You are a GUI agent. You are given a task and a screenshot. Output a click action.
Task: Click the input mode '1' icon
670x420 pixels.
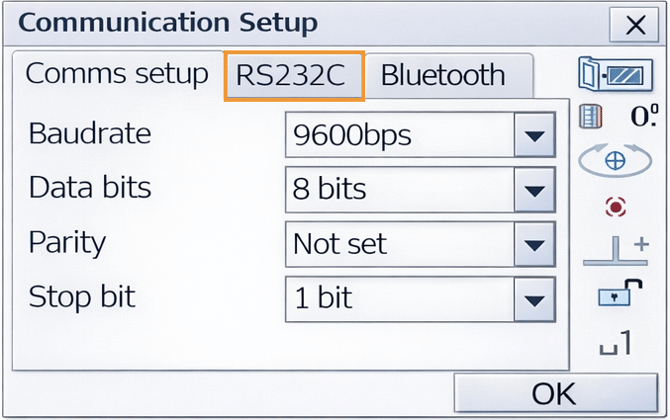click(615, 346)
